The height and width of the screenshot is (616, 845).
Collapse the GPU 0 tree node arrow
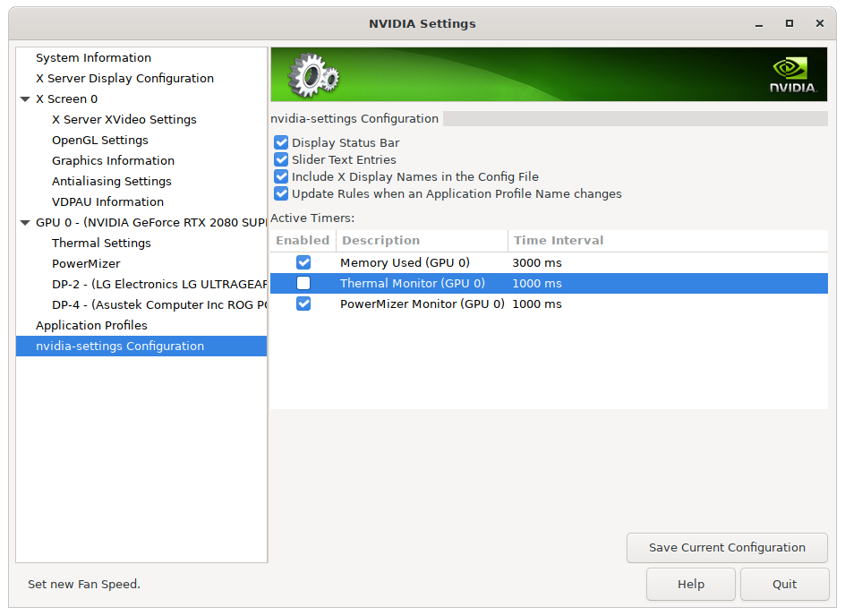point(25,223)
